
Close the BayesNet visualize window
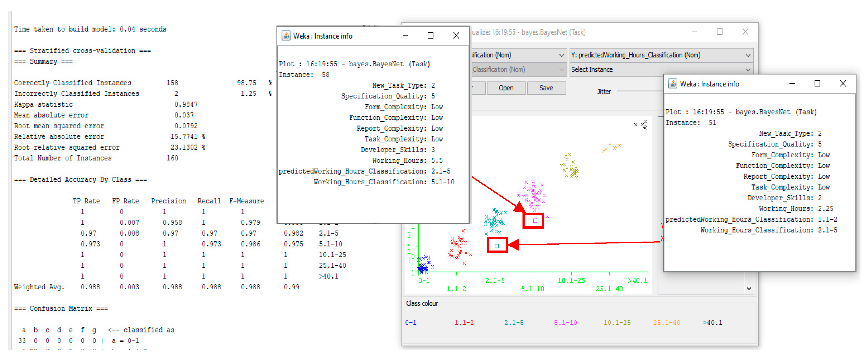[x=745, y=32]
